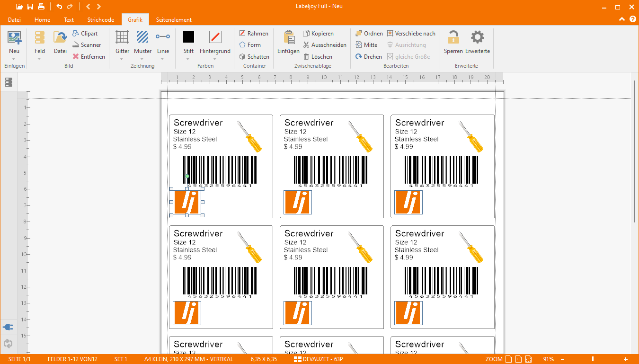
Task: Center element with Mitte
Action: pos(366,45)
